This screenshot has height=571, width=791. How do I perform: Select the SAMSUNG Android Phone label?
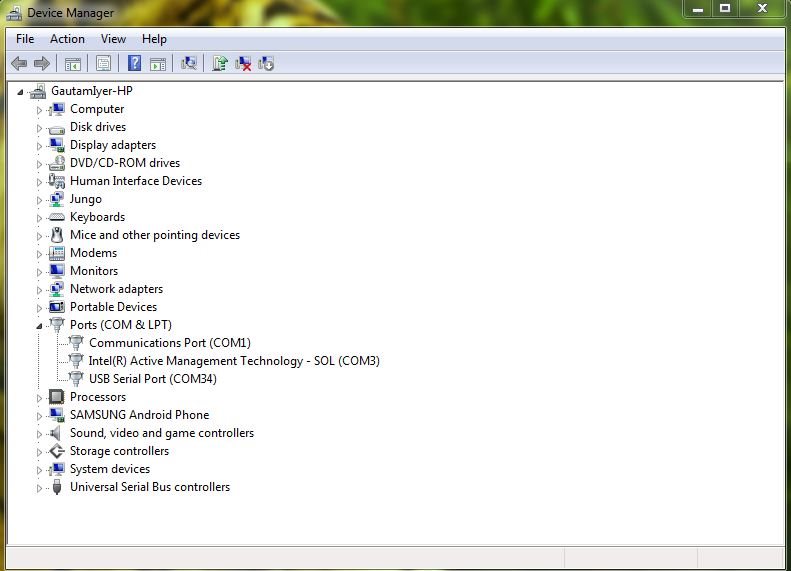point(140,415)
